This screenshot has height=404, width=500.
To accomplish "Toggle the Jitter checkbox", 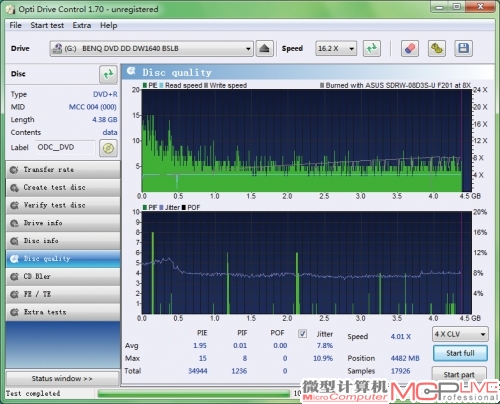I will pos(302,334).
